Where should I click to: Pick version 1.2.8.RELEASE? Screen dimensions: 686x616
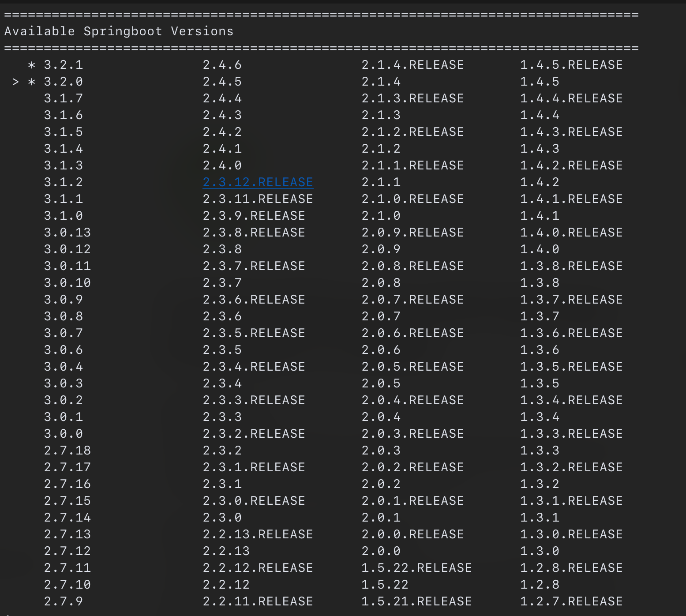click(x=572, y=568)
